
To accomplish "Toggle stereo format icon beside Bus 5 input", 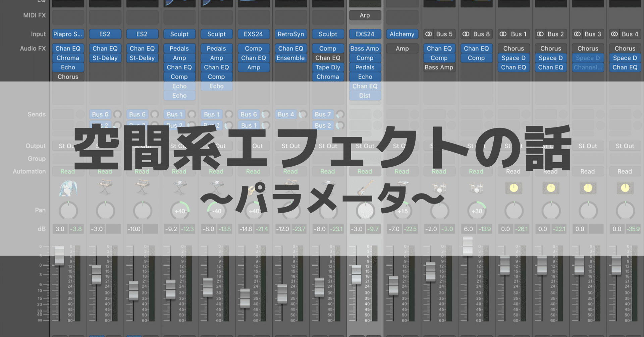I will point(429,34).
